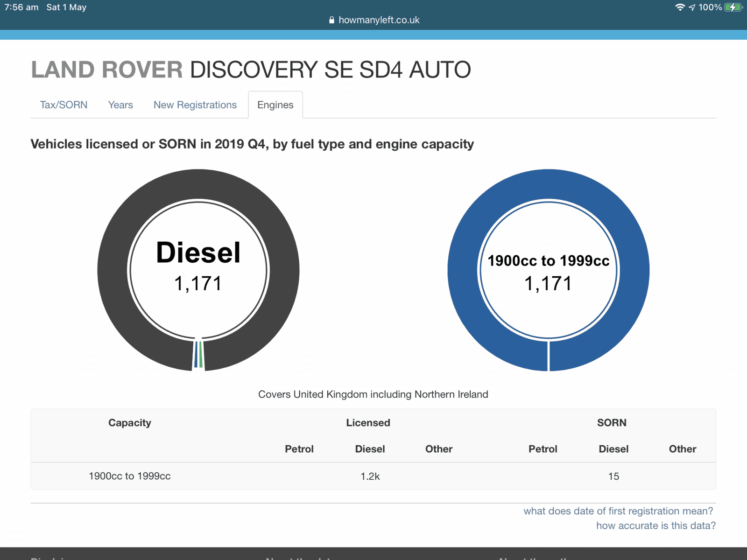Screen dimensions: 747x560
Task: Click the SORN column header
Action: [x=612, y=423]
